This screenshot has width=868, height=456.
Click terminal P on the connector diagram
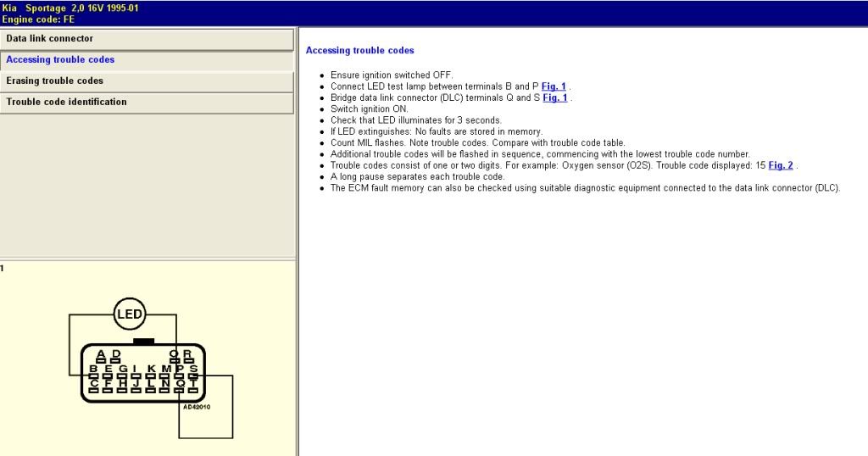(x=179, y=370)
